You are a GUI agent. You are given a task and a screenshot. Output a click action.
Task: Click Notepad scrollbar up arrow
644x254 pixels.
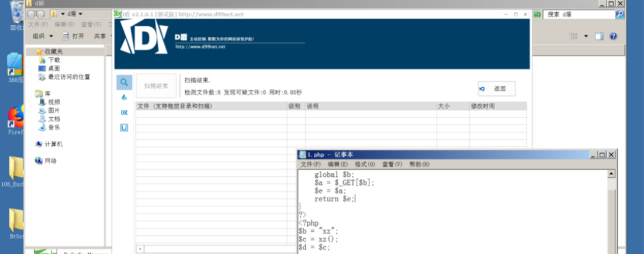pyautogui.click(x=611, y=174)
